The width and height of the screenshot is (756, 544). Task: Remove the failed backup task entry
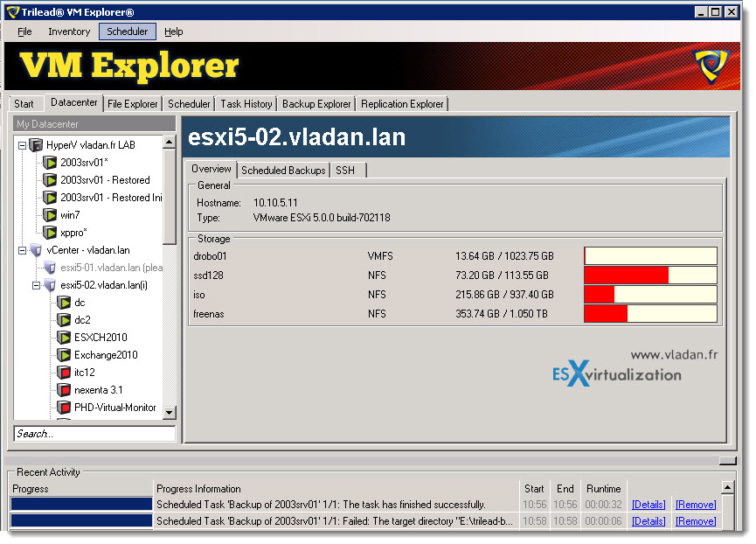[x=696, y=521]
